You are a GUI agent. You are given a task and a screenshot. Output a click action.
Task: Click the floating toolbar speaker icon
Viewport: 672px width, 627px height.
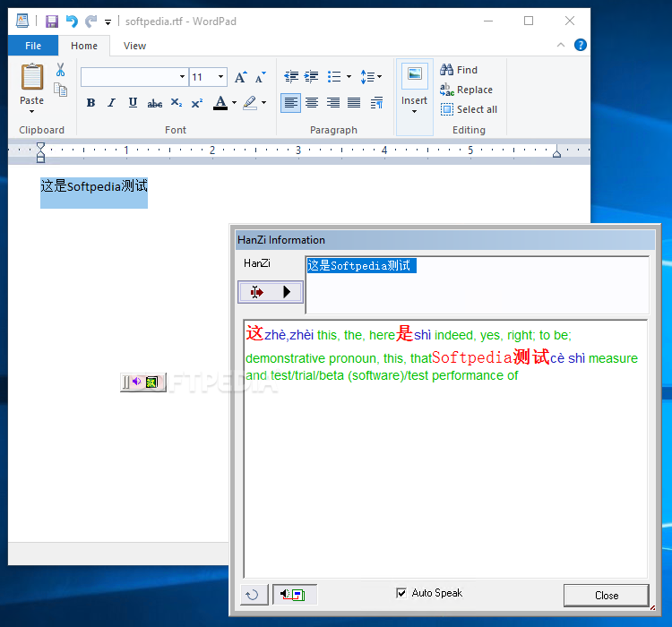(136, 382)
